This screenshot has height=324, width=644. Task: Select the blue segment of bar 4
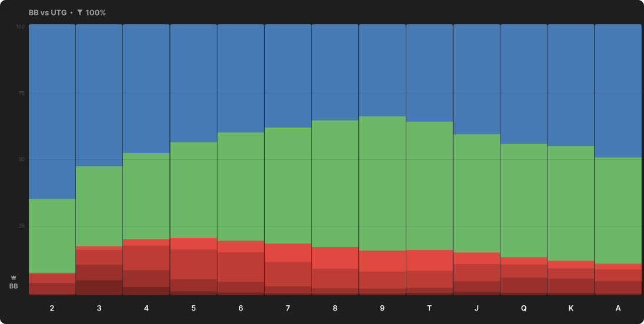146,89
